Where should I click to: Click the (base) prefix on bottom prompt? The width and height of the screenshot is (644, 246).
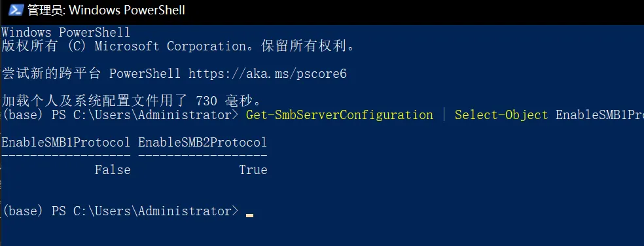click(23, 211)
